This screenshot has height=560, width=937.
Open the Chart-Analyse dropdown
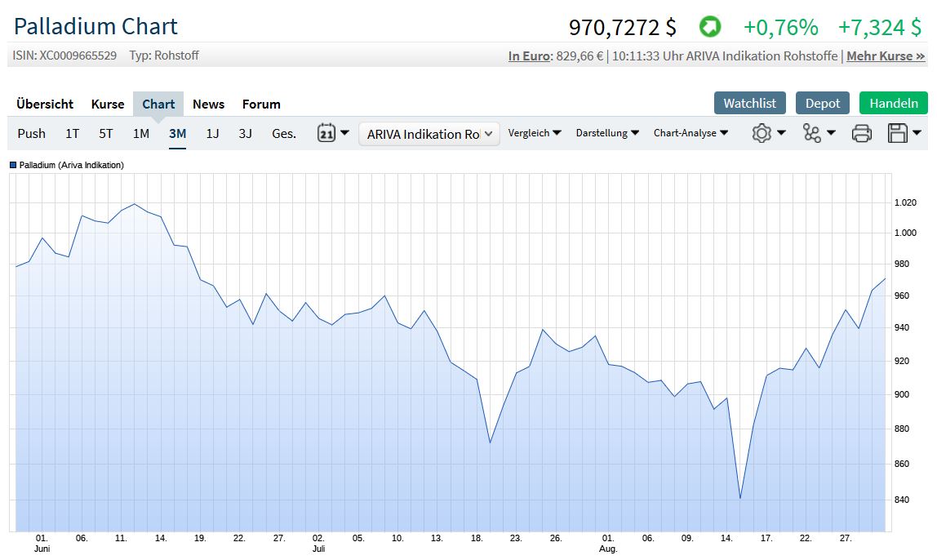691,133
